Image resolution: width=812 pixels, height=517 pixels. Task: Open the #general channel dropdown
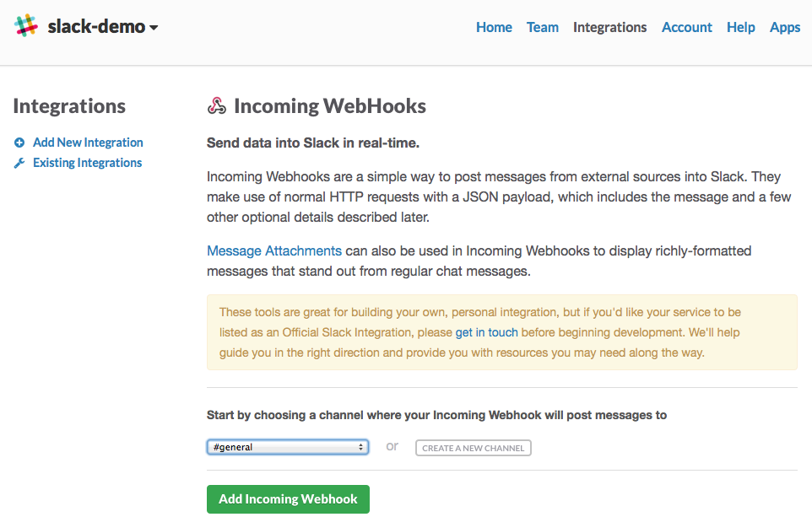click(x=288, y=447)
